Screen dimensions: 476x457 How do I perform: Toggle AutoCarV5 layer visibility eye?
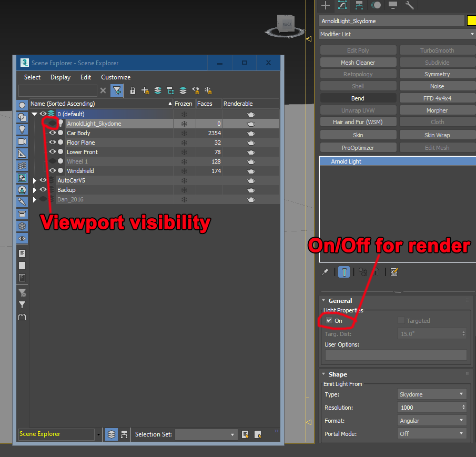(43, 180)
